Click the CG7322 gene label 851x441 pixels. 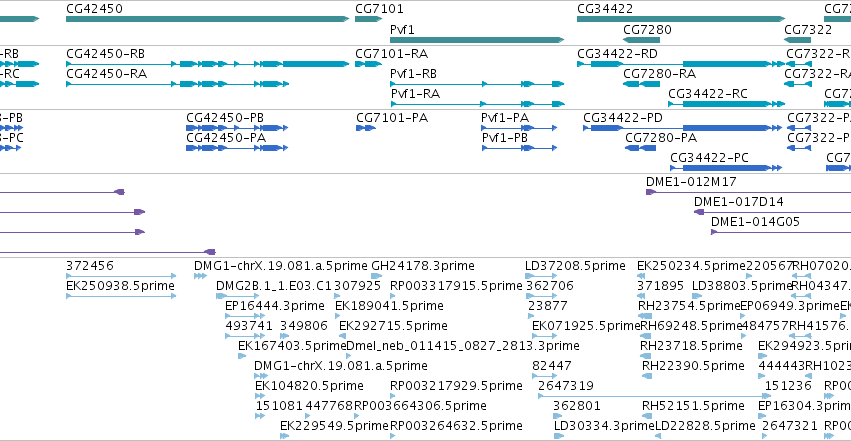pos(808,30)
